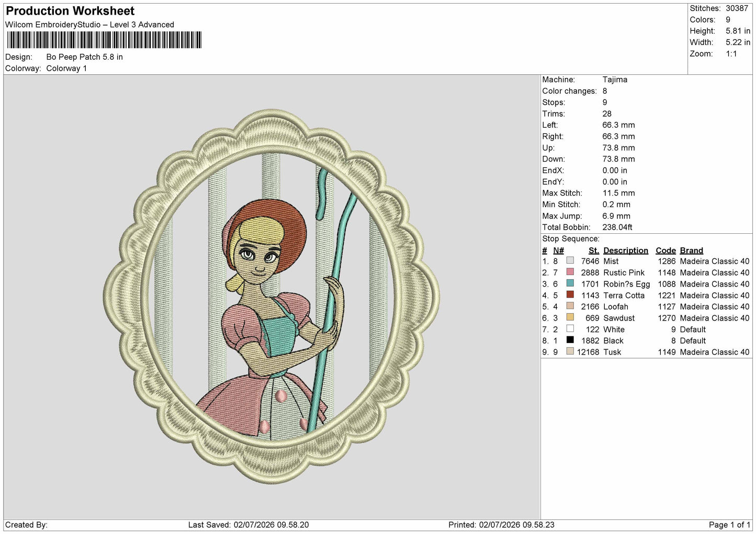Click the Black row's 'Default' brand
Screen dimensions: 756x534
tap(693, 340)
